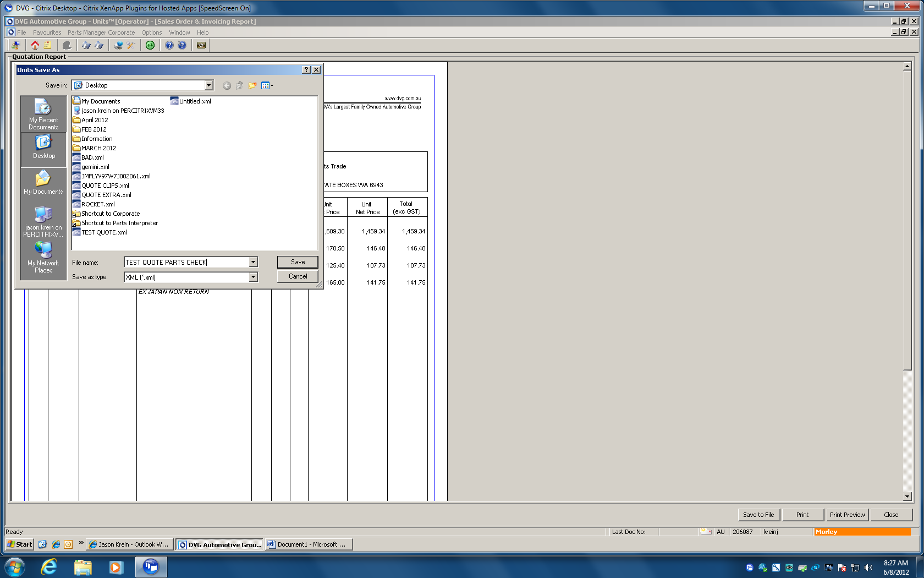Click the volume speaker tray icon

868,568
